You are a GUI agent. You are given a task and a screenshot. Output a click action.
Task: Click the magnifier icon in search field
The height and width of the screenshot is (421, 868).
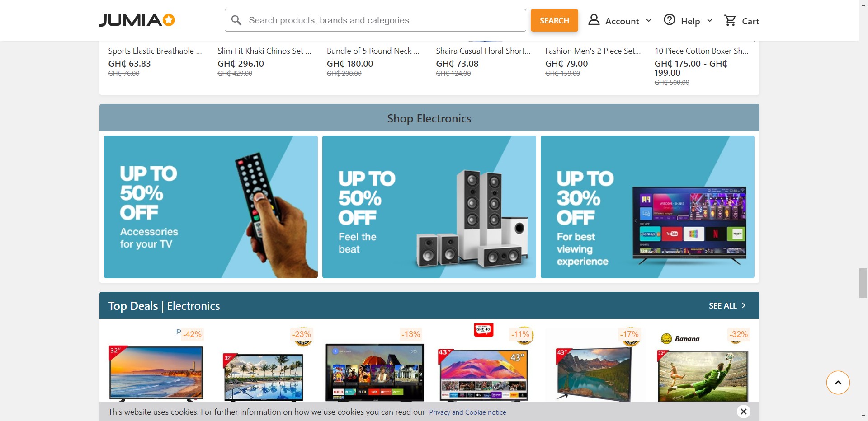point(236,20)
